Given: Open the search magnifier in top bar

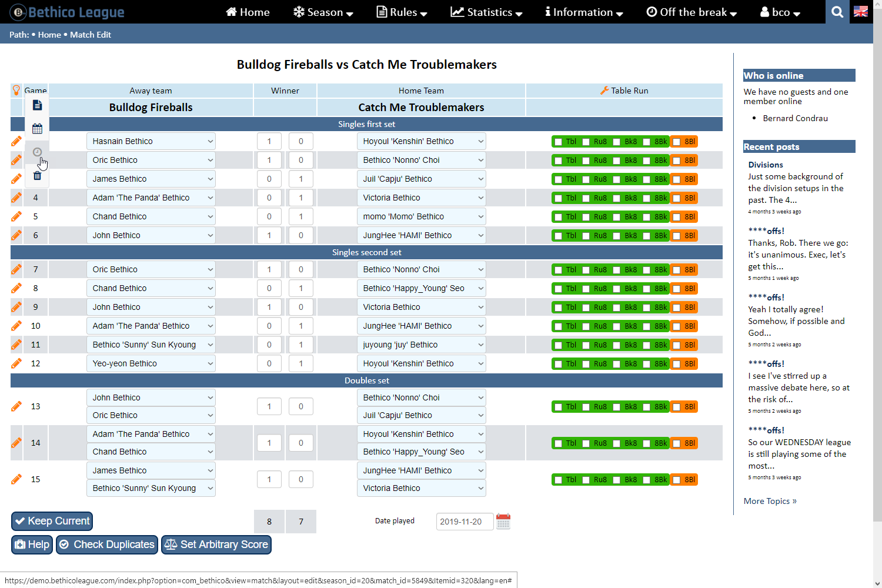Looking at the screenshot, I should 837,12.
